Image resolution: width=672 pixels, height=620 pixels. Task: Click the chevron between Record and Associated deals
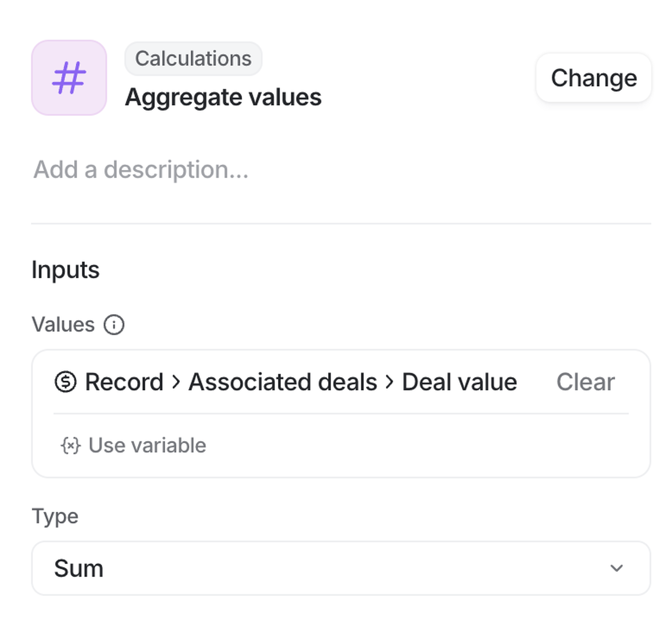point(176,382)
